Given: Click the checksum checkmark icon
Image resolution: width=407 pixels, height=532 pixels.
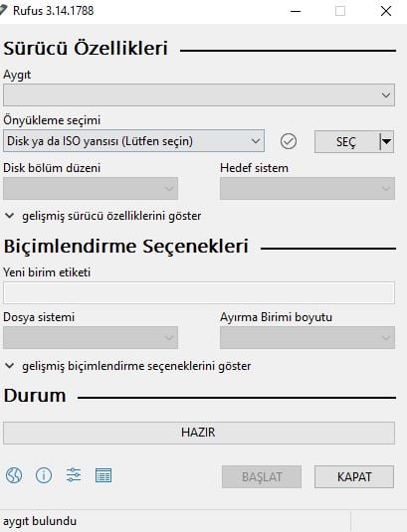Looking at the screenshot, I should 289,141.
